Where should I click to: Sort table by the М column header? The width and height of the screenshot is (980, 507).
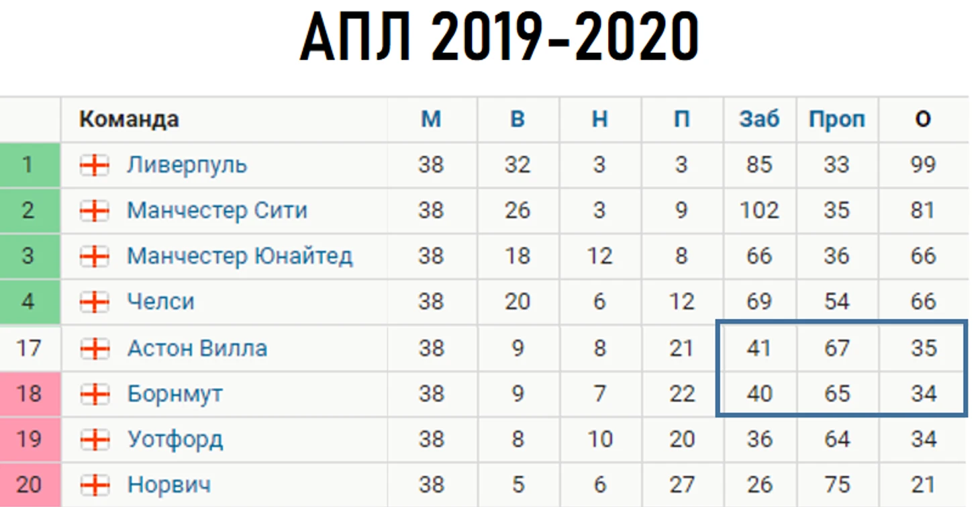coord(431,120)
